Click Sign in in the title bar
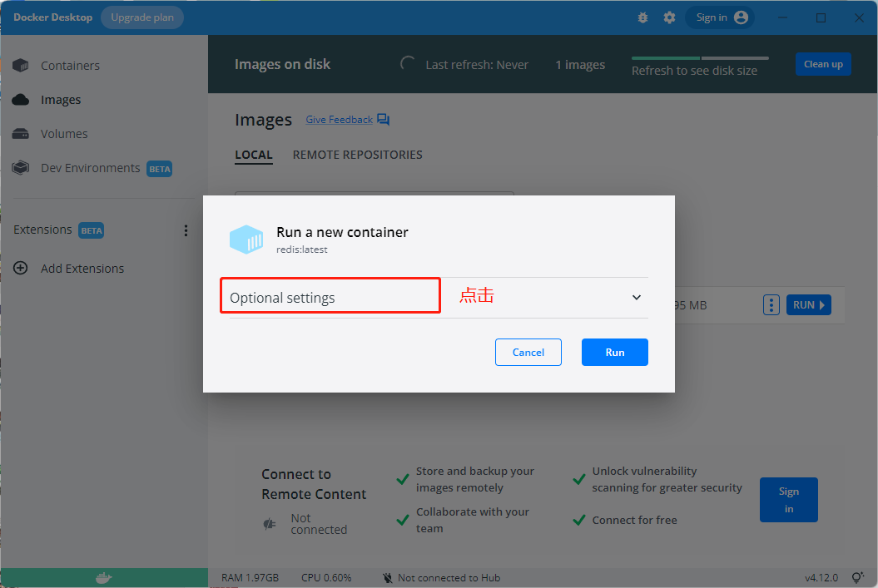 720,17
